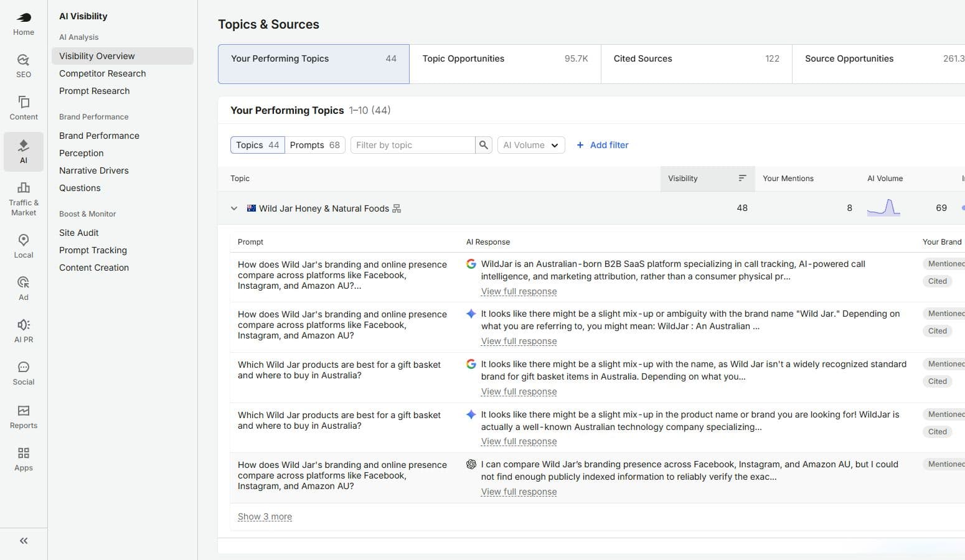Switch to Prompts 68 toggle

tap(315, 145)
